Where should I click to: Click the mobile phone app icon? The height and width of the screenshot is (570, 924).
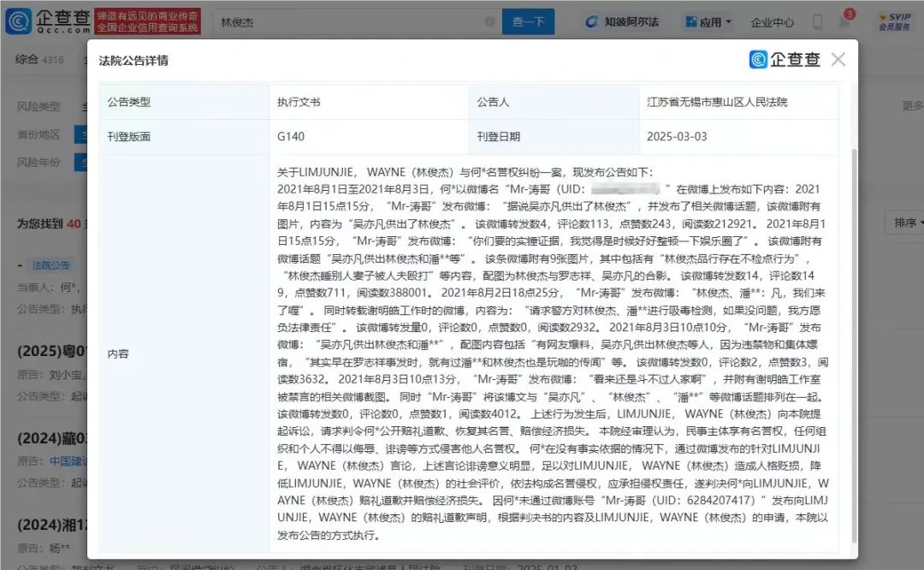817,23
